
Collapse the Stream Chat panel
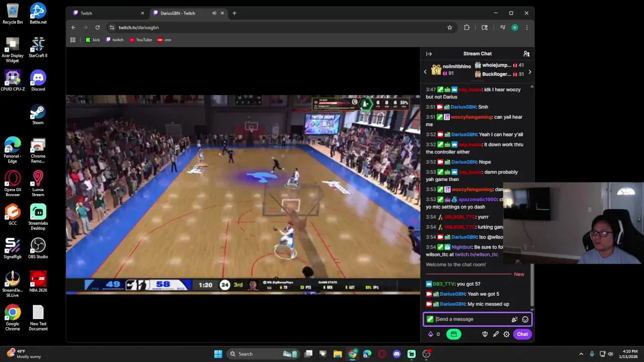pos(429,54)
